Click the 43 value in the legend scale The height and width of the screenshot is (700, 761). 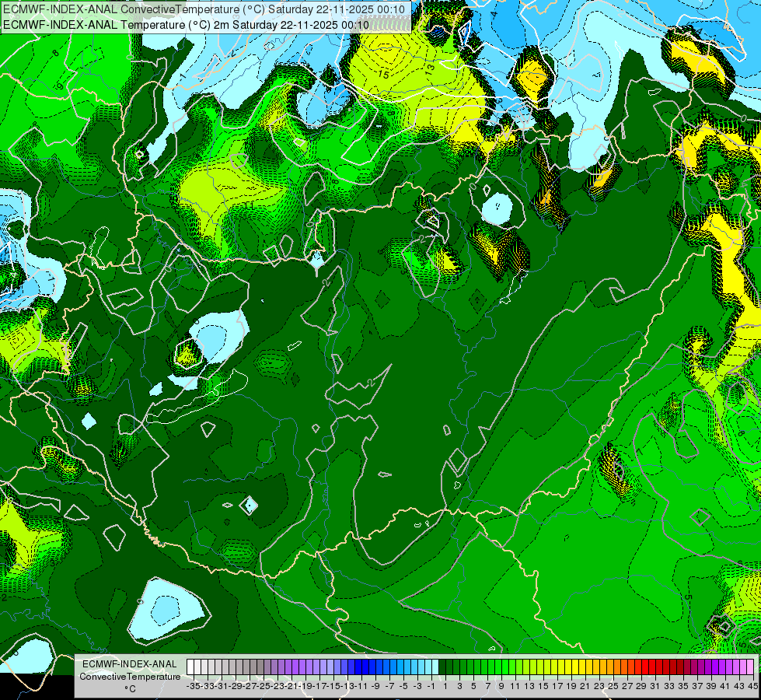coord(738,686)
